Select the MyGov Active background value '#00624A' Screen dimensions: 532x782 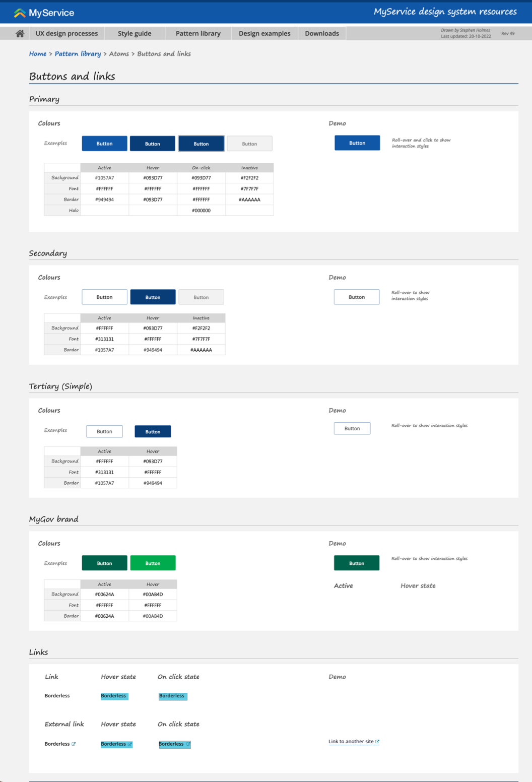pos(104,595)
